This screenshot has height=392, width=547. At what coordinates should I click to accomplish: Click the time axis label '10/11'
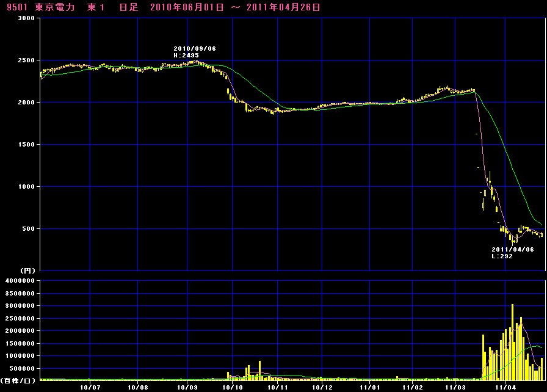click(x=278, y=388)
